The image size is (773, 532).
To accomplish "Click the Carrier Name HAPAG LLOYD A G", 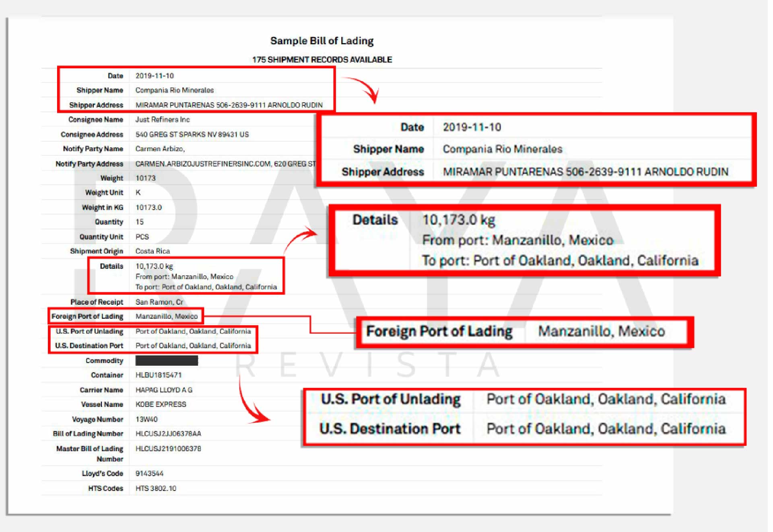I will tap(164, 390).
